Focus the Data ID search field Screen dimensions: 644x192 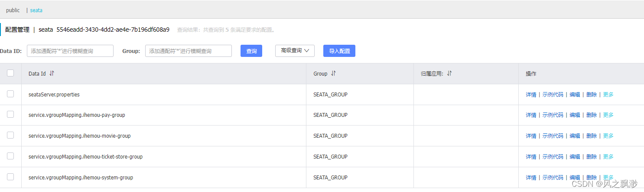(70, 51)
